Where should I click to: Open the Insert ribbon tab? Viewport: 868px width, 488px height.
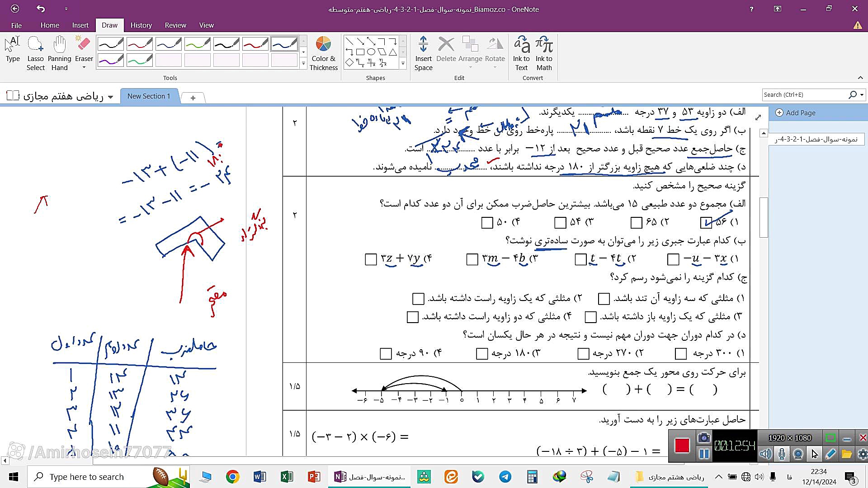(80, 25)
